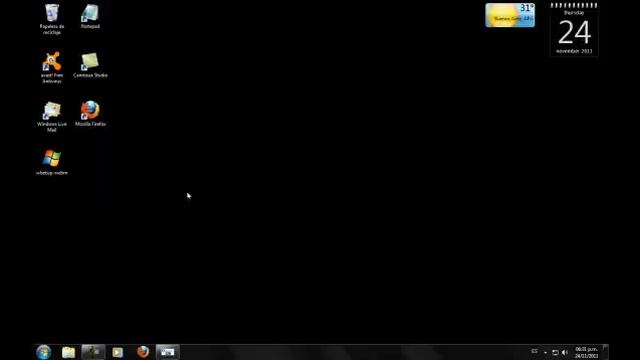Select the Windows-logo setup file on desktop

[52, 162]
